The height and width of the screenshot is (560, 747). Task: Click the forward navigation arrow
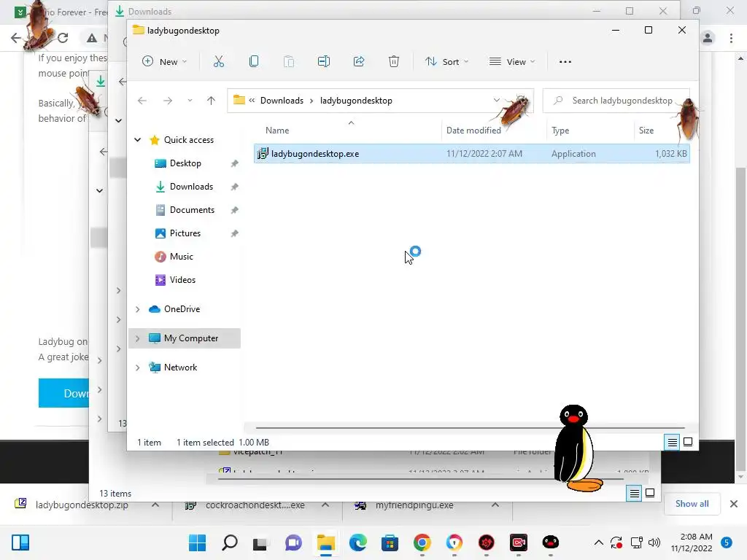pyautogui.click(x=168, y=101)
